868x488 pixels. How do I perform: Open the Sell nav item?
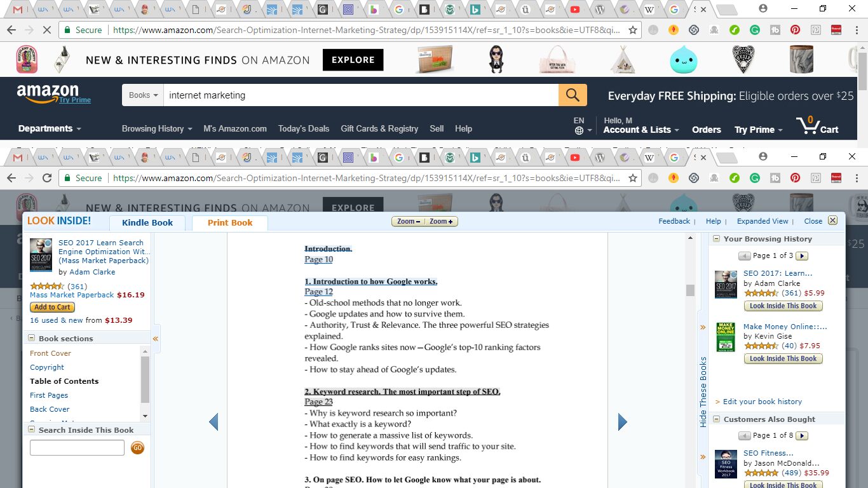coord(437,128)
